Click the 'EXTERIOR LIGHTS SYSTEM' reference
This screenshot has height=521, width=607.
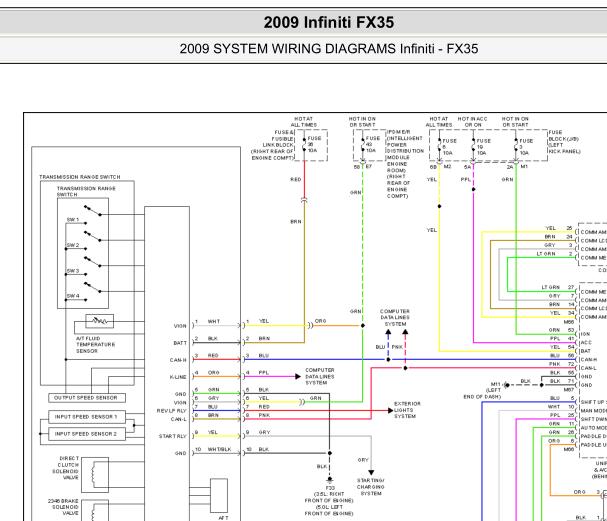[x=407, y=410]
